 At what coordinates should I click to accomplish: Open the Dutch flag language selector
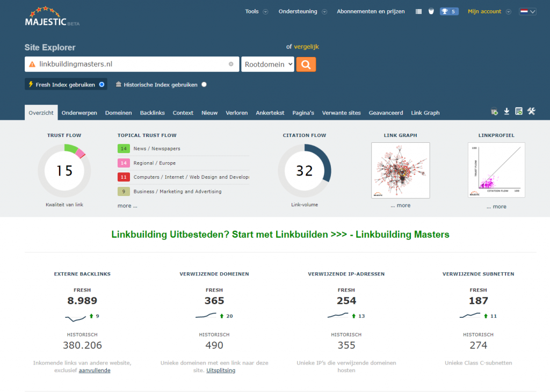527,11
